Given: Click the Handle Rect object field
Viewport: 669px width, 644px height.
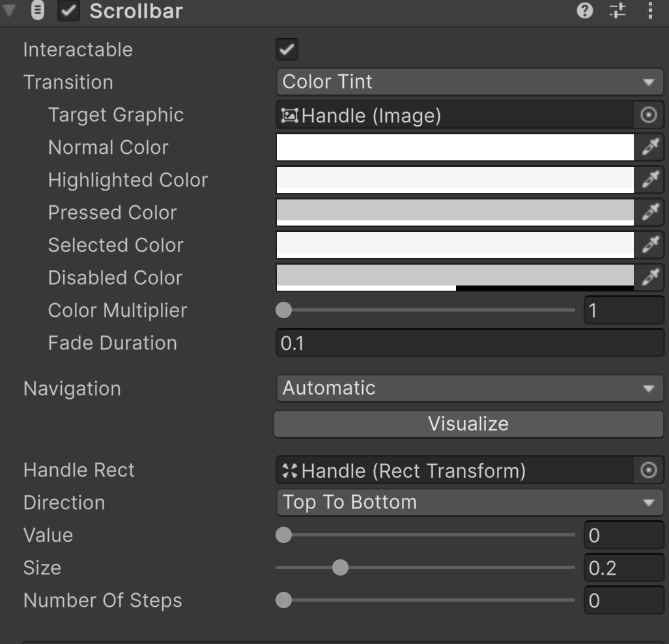Looking at the screenshot, I should pyautogui.click(x=455, y=470).
